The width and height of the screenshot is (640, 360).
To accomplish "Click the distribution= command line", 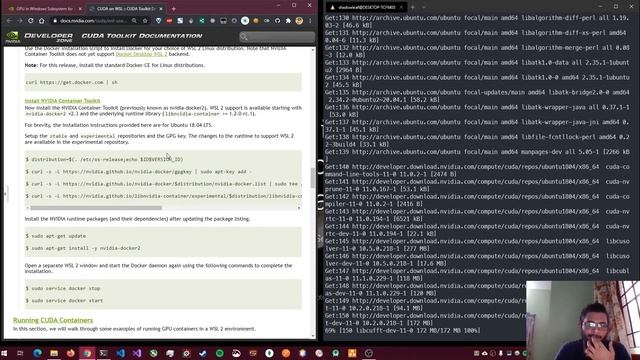I will (104, 160).
